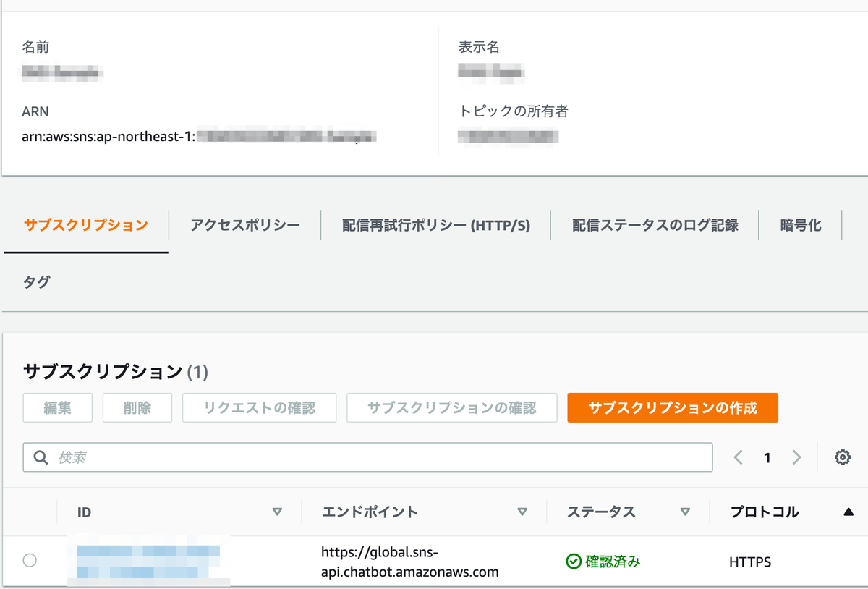
Task: Open 配信再試行ポリシー (HTTP/S) tab
Action: pyautogui.click(x=436, y=225)
